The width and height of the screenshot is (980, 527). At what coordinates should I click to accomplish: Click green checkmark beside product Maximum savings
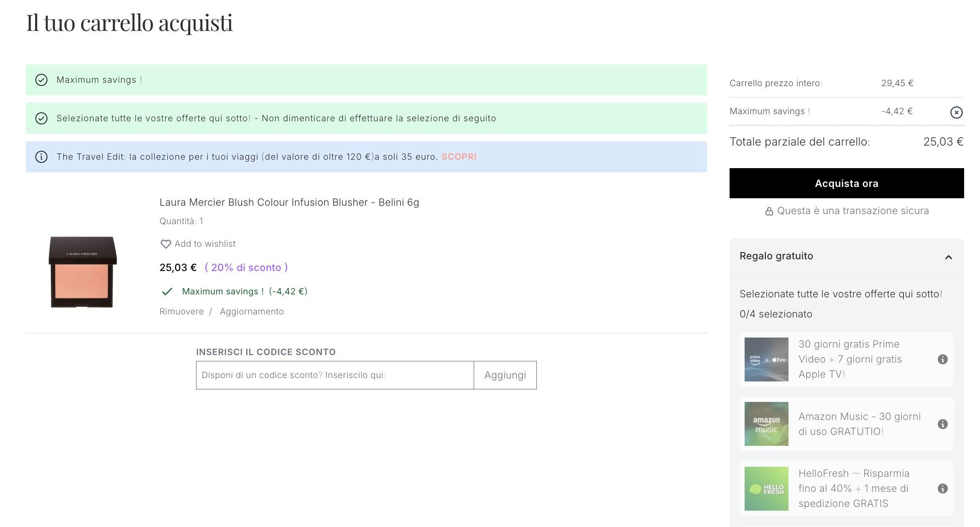point(167,292)
